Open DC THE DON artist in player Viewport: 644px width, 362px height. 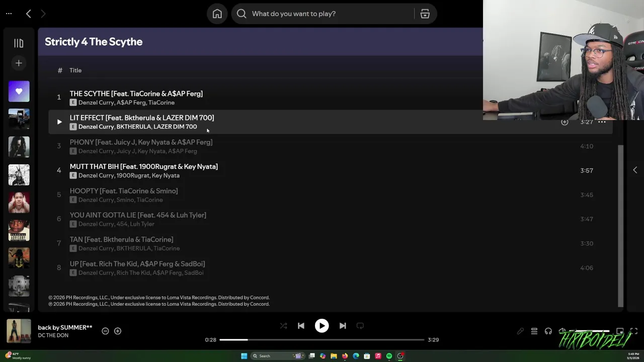[53, 335]
